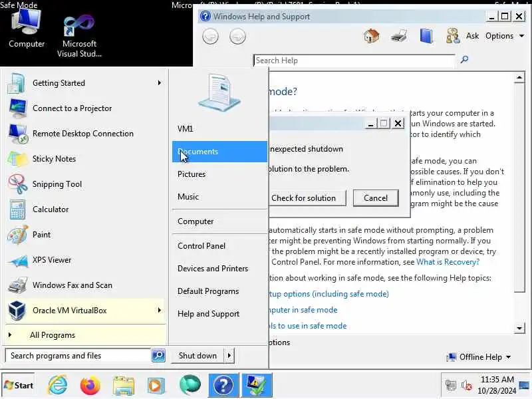This screenshot has height=399, width=532.
Task: Open Getting Started from the Start menu
Action: [x=85, y=83]
